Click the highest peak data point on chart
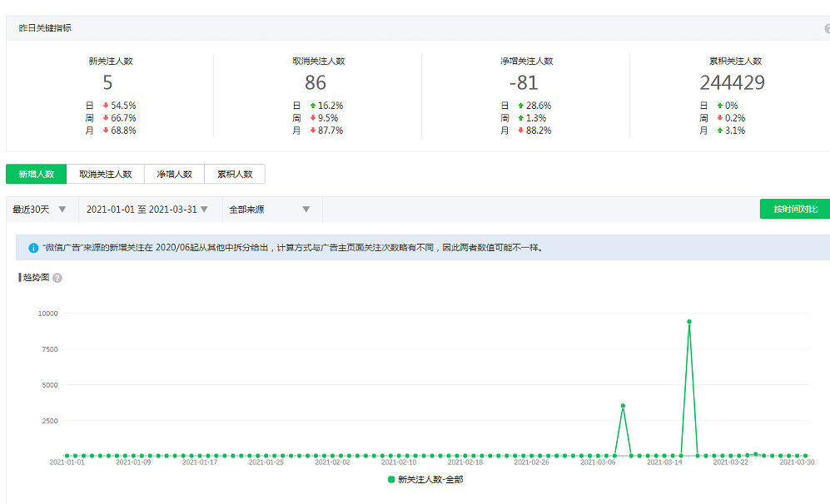 point(689,322)
